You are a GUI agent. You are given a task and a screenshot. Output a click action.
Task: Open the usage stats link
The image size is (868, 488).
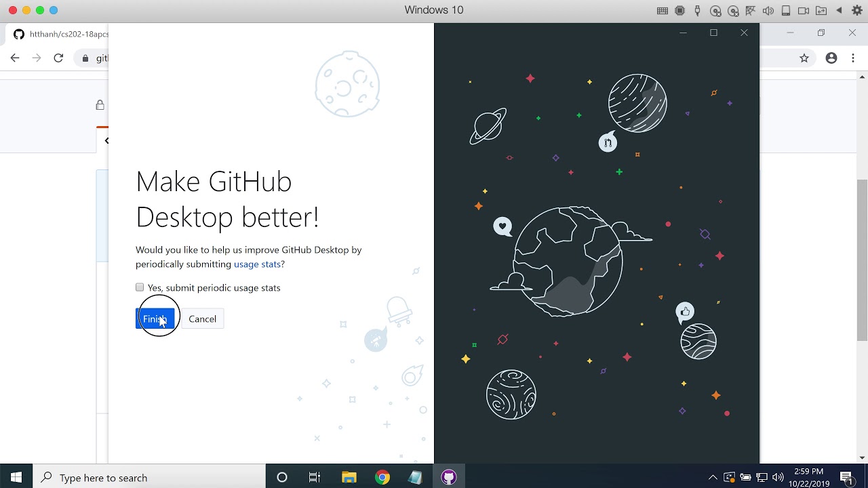[x=257, y=264]
